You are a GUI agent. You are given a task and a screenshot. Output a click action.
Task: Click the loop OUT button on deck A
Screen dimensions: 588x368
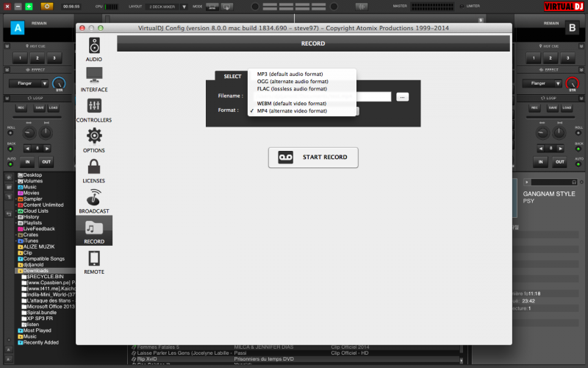point(46,162)
